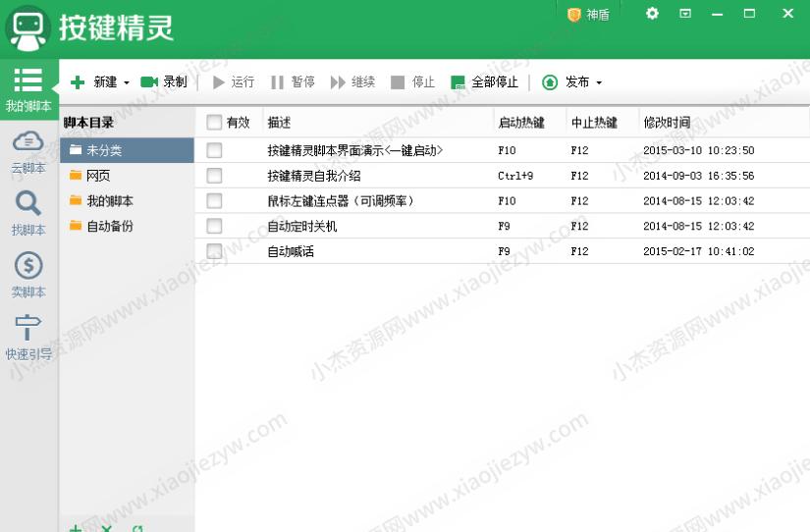Open the title bar dropdown menu icon
810x532 pixels.
pos(685,14)
